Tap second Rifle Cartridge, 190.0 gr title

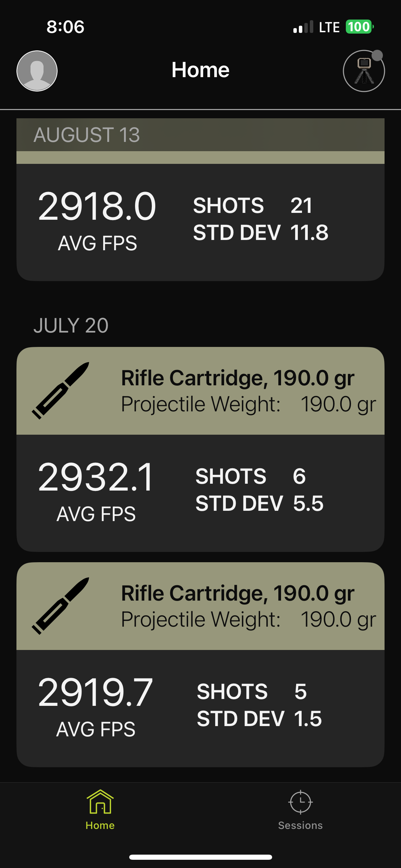238,594
